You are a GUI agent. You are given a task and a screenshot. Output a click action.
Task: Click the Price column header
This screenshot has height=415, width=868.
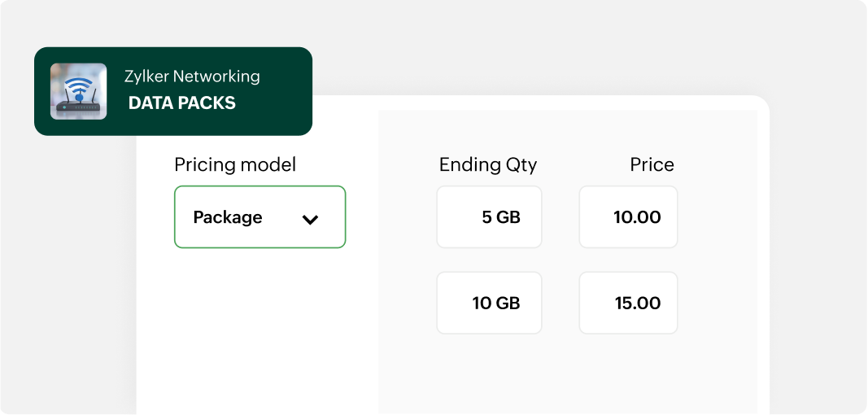[652, 165]
